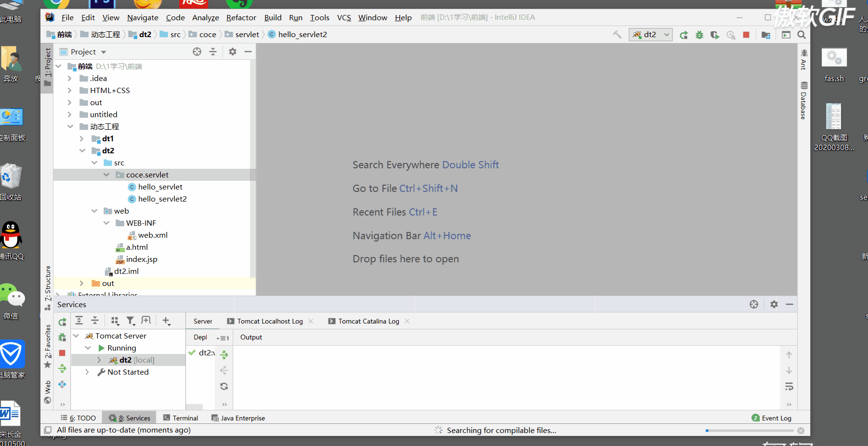868x446 pixels.
Task: Rerun in debug mode in Services
Action: click(62, 337)
